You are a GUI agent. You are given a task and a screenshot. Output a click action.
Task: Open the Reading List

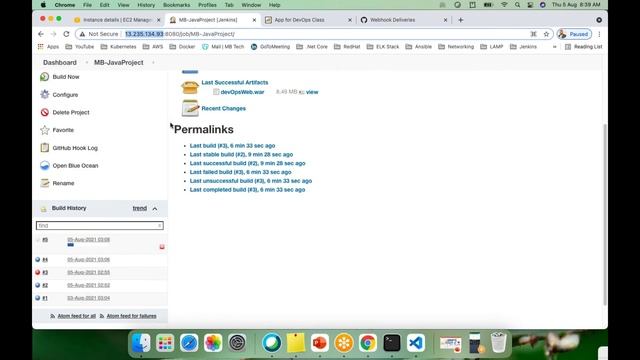tap(583, 47)
